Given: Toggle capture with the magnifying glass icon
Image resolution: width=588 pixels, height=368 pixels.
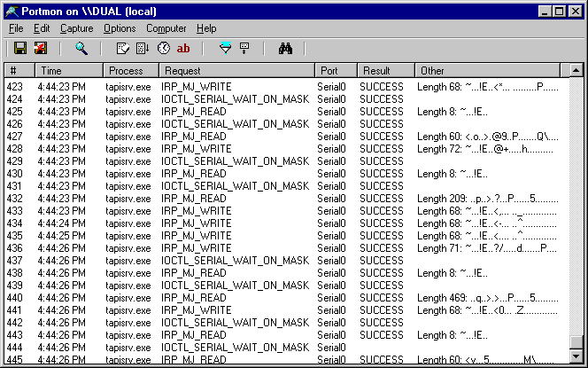Looking at the screenshot, I should coord(81,48).
